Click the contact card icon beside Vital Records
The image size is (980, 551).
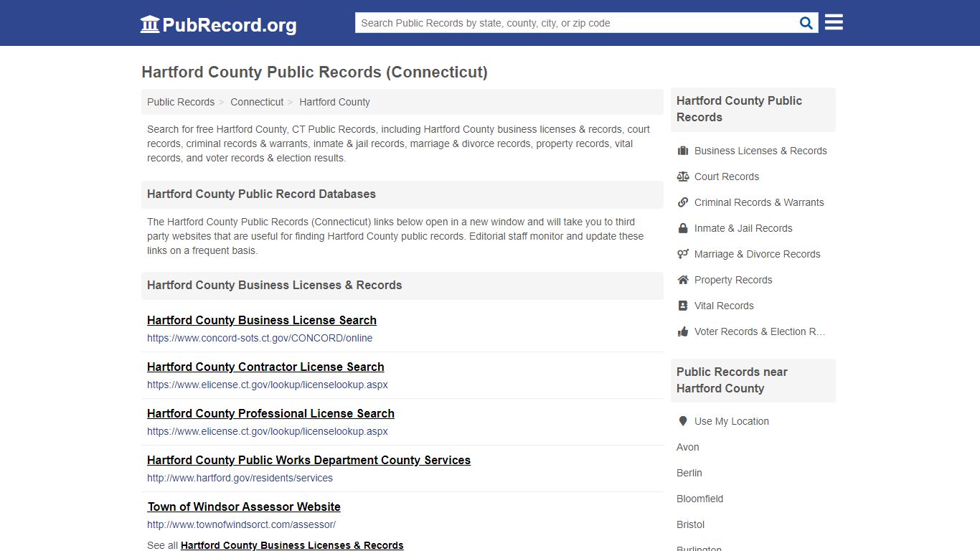pyautogui.click(x=683, y=306)
